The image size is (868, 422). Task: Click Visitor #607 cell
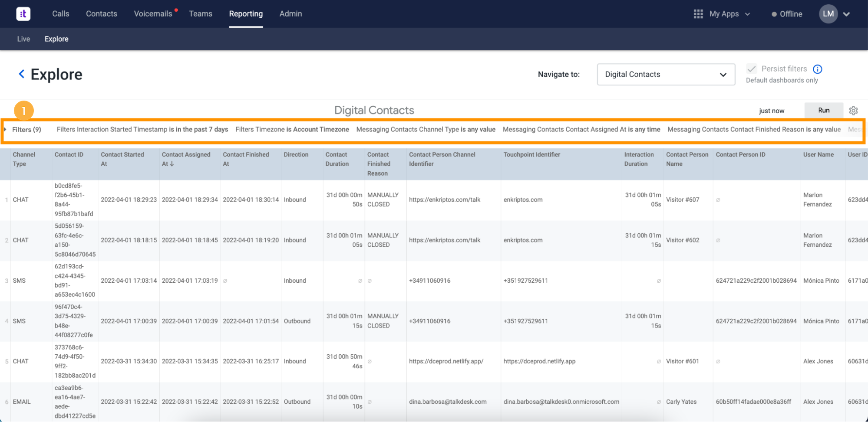click(x=683, y=200)
